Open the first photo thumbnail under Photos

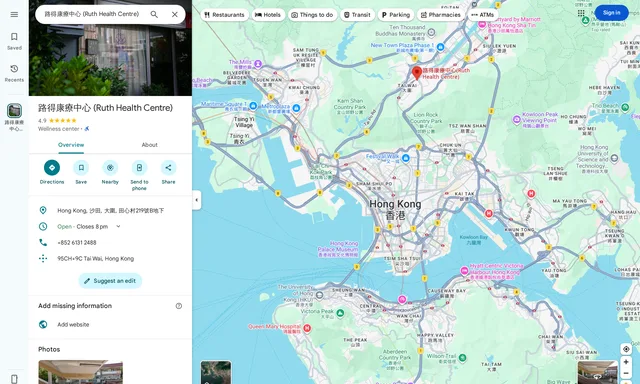click(x=80, y=372)
